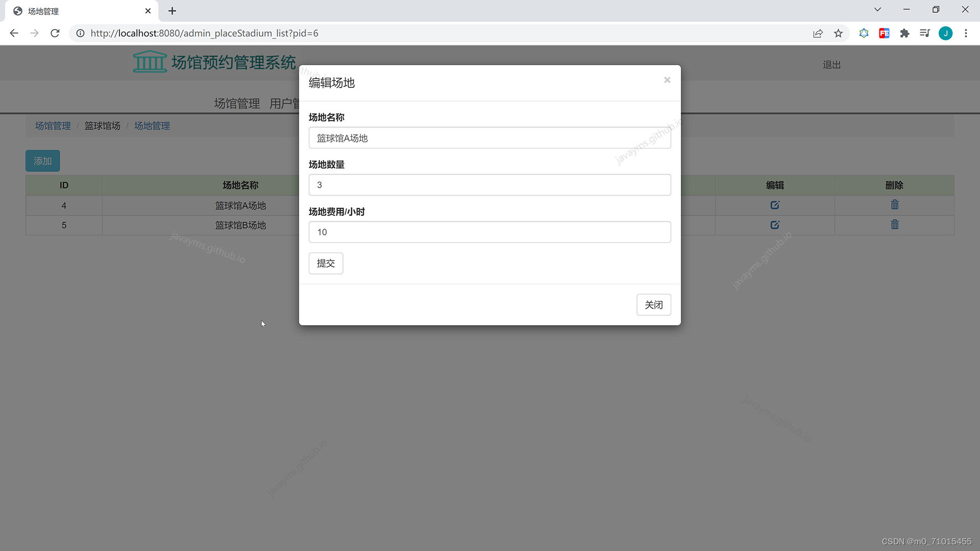Click the 场地名称 input field

pyautogui.click(x=489, y=138)
